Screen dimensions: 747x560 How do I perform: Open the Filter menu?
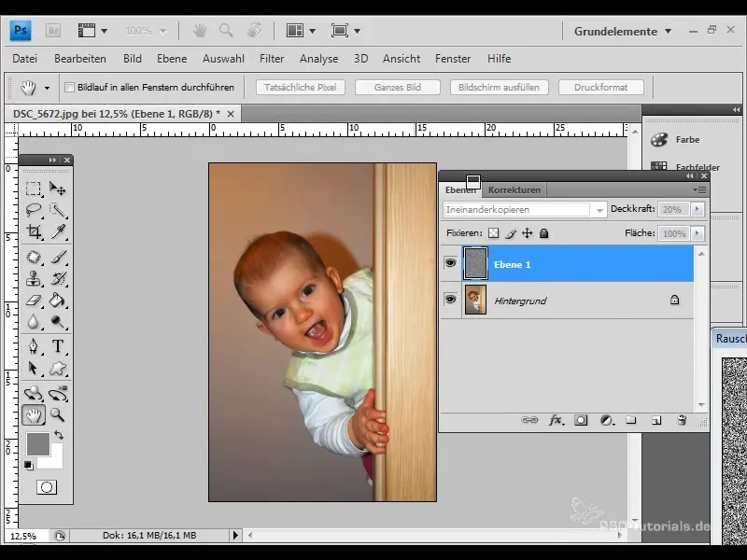(x=272, y=59)
